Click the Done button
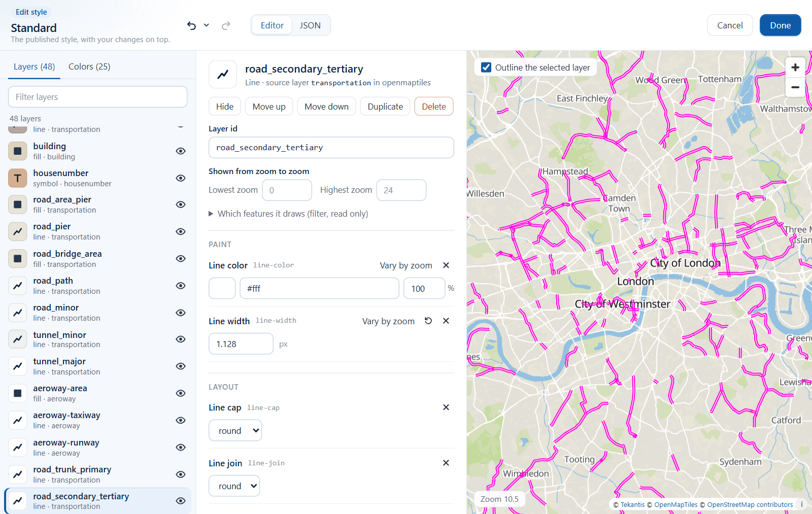Screen dimensions: 812x514 click(780, 25)
